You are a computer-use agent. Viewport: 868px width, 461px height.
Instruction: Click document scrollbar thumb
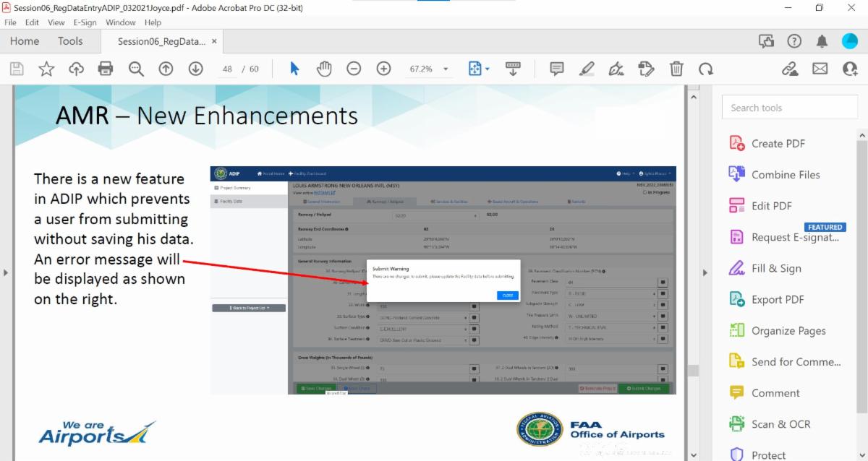click(694, 370)
